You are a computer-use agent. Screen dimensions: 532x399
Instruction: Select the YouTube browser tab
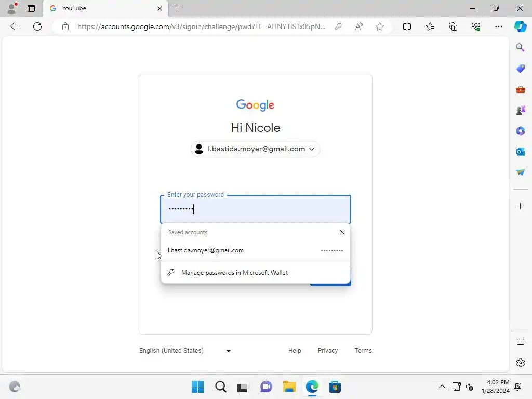click(x=105, y=8)
